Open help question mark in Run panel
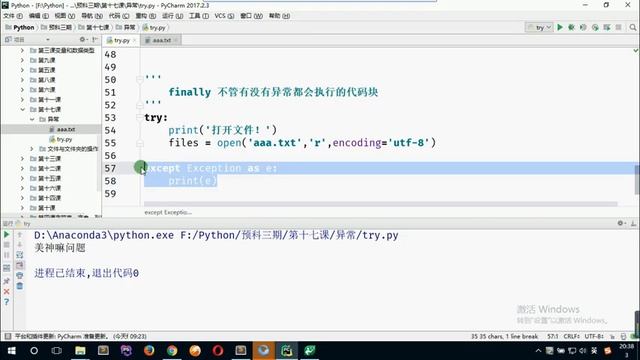Image resolution: width=640 pixels, height=360 pixels. 7,302
